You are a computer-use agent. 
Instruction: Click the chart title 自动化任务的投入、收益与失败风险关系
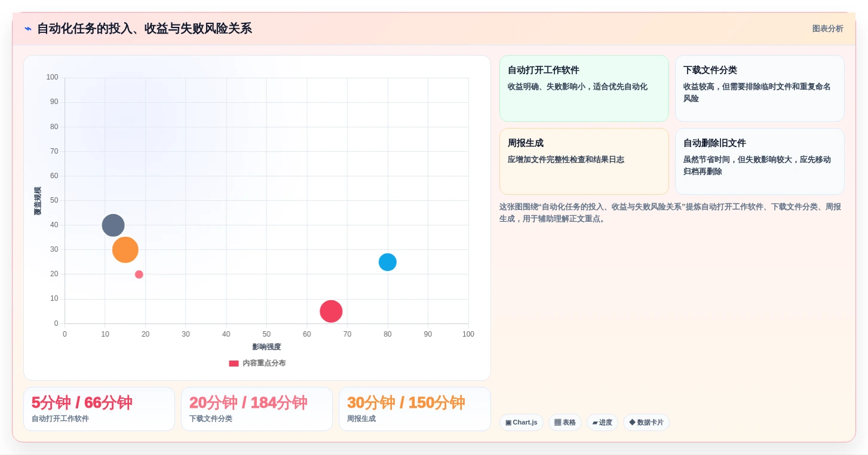(x=145, y=29)
